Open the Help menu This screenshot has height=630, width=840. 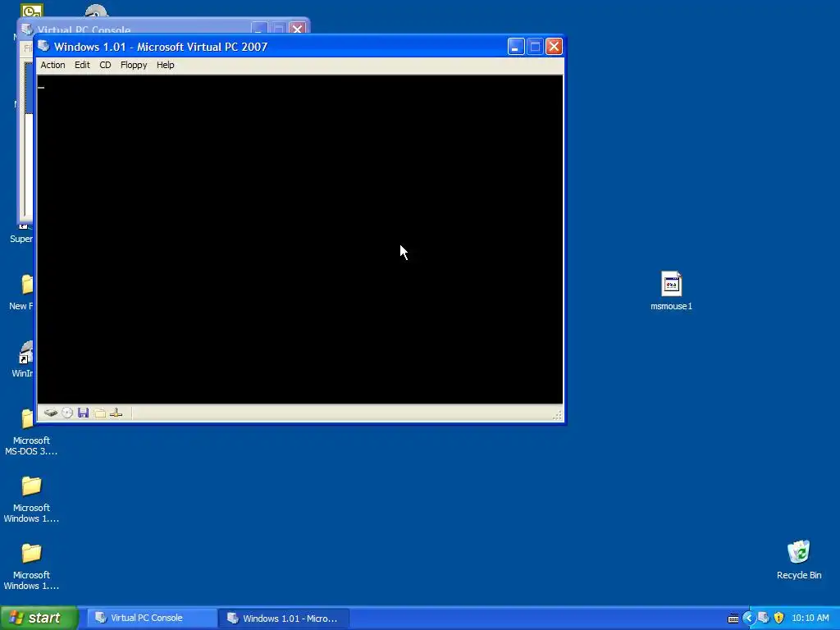click(x=165, y=65)
